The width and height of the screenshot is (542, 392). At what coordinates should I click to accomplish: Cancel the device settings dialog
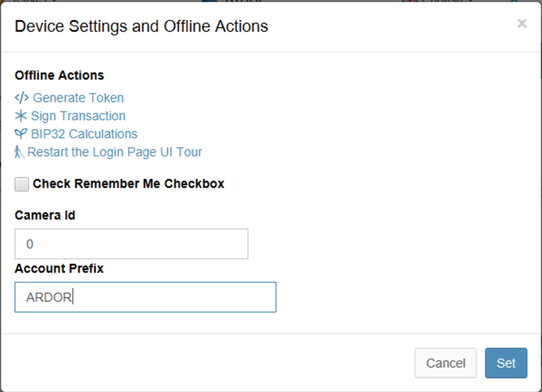[x=446, y=363]
